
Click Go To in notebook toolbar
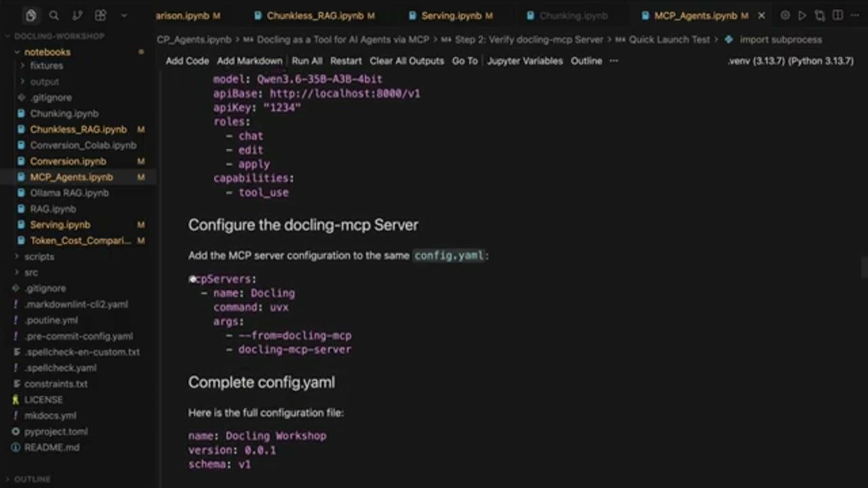click(465, 60)
